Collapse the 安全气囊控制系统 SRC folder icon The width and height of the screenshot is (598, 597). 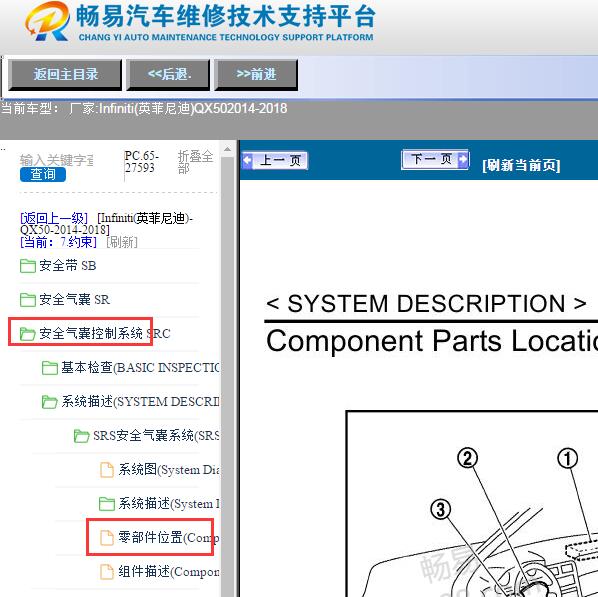[x=28, y=334]
